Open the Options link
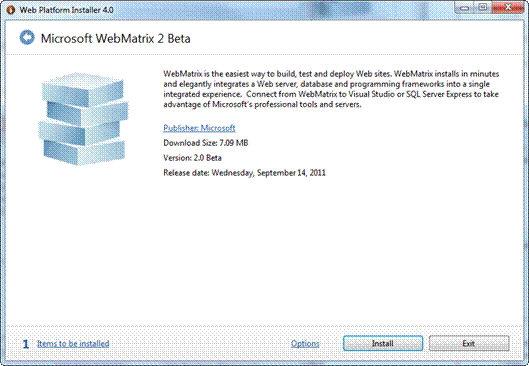The height and width of the screenshot is (366, 529). click(x=305, y=343)
